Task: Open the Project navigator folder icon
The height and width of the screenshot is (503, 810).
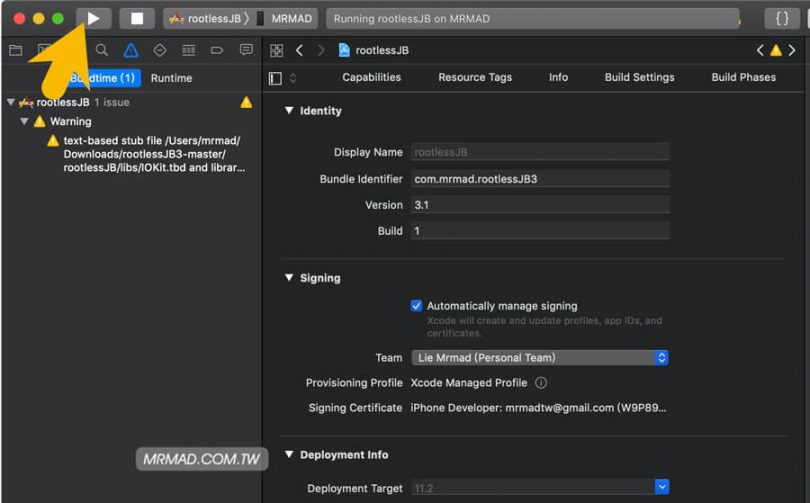Action: 15,50
